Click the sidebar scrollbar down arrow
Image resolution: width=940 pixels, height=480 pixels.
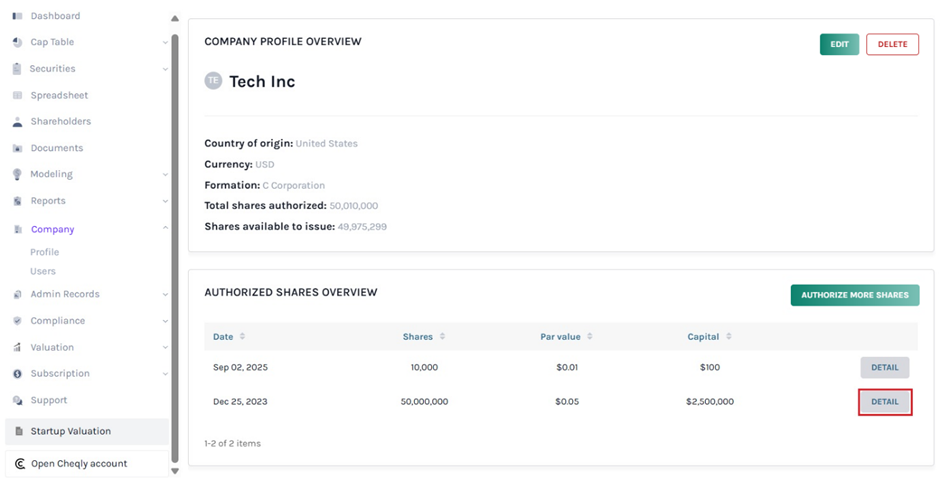[175, 470]
